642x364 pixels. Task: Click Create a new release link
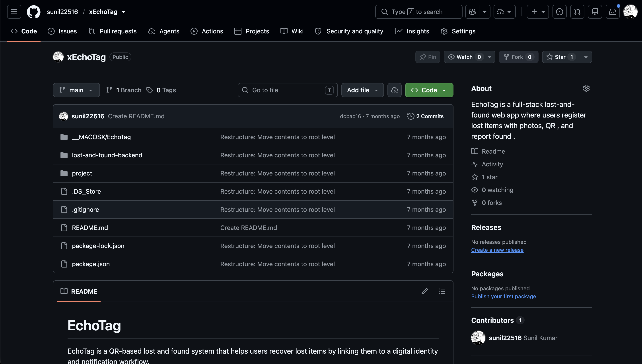497,250
